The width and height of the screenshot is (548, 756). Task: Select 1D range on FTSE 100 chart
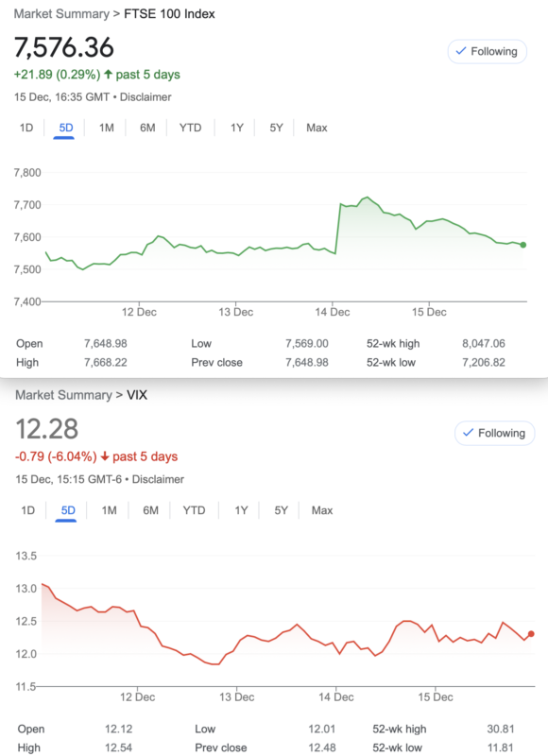[x=26, y=128]
